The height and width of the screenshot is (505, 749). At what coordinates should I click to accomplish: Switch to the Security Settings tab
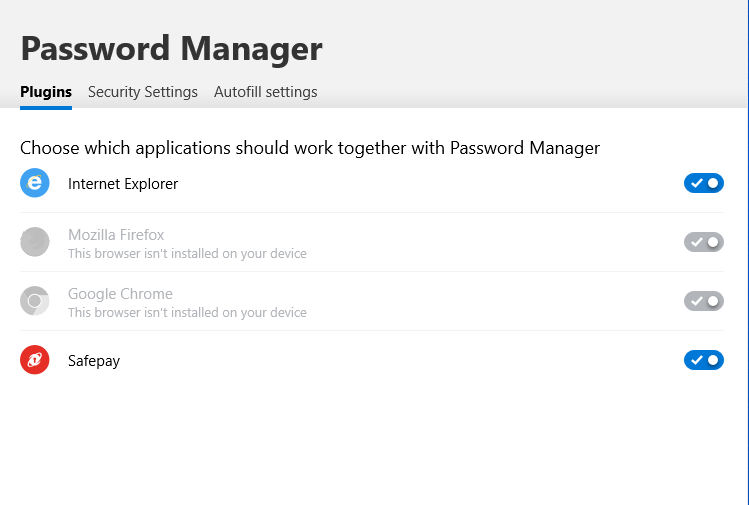143,92
